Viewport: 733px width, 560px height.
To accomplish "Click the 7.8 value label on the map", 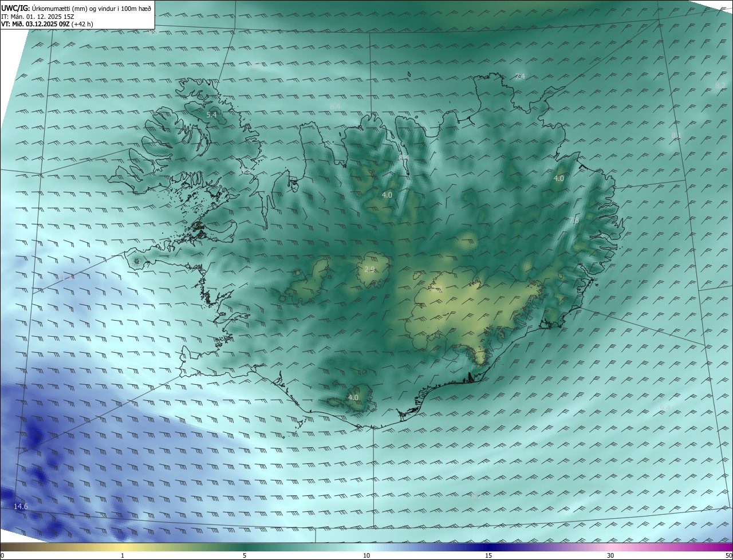I will (574, 220).
